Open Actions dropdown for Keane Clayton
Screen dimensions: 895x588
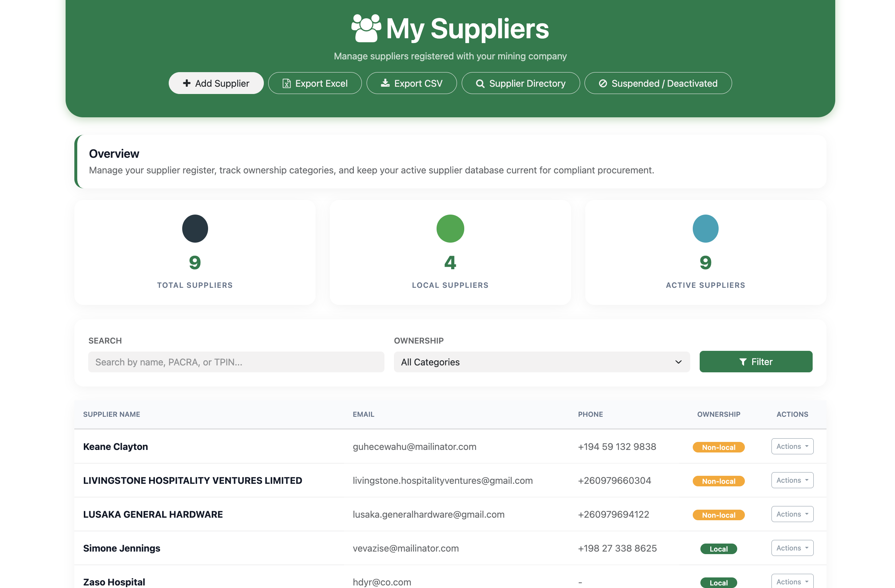click(x=792, y=446)
